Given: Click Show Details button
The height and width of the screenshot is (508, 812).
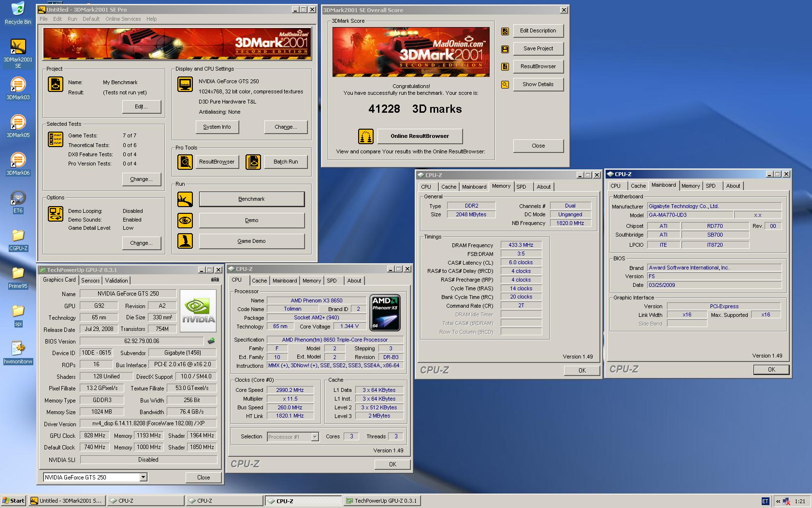Looking at the screenshot, I should tap(538, 84).
